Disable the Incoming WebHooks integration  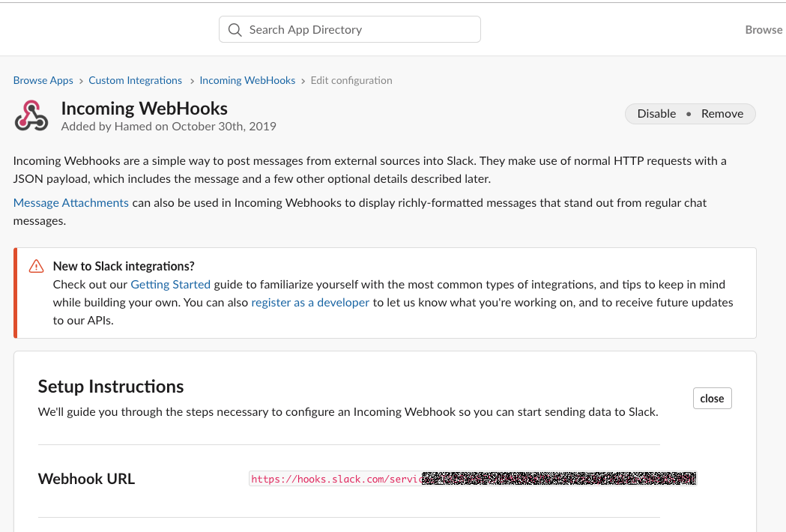656,113
